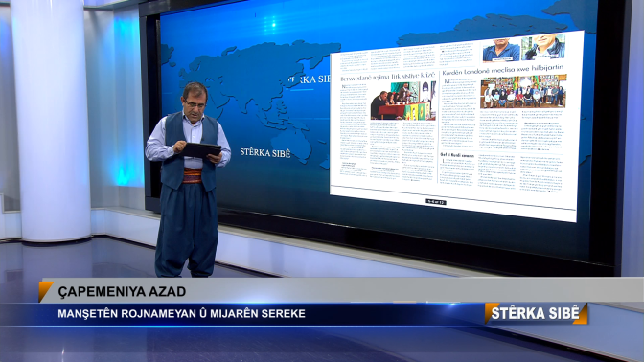
Task: Click the presenter's eyeglasses
Action: click(x=195, y=103)
